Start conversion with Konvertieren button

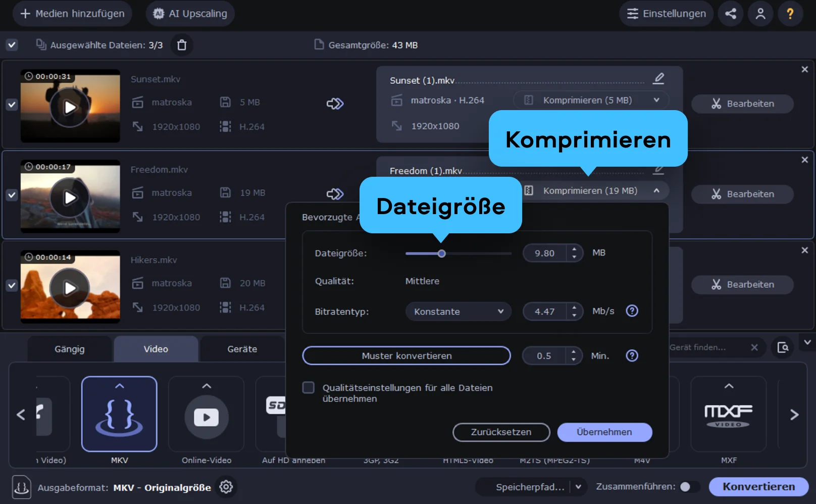758,487
